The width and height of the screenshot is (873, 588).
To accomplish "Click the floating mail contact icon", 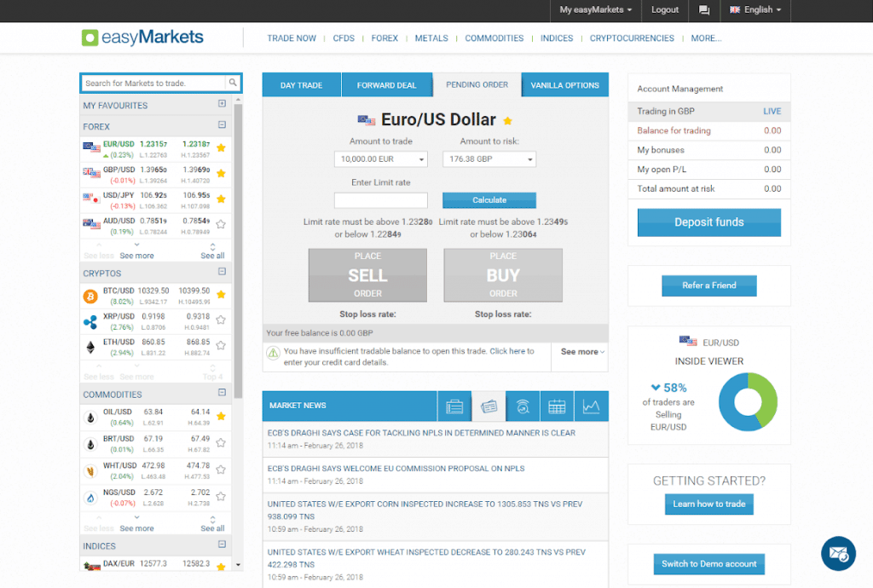I will 838,554.
